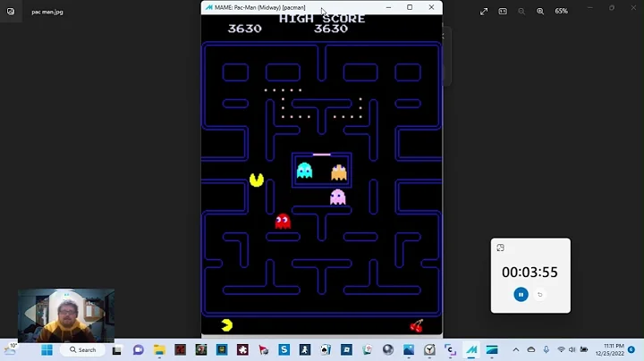Zoom out in Photos viewer
The image size is (644, 361).
tap(521, 12)
